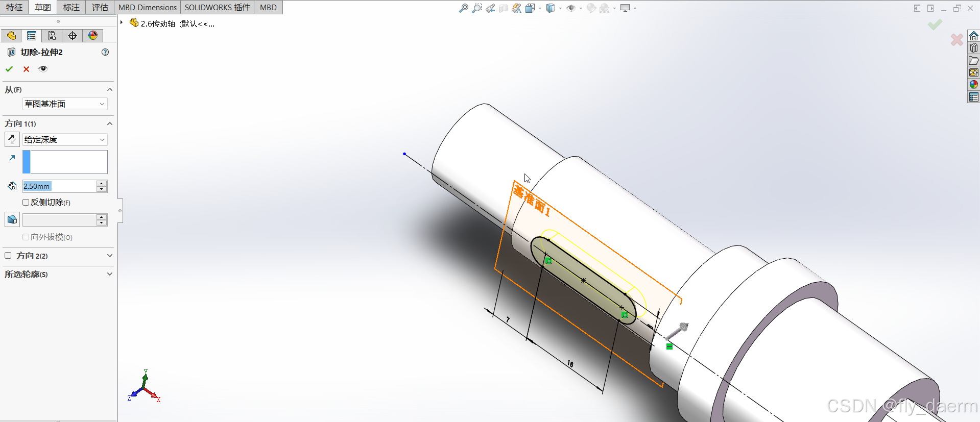Open SOLIDWORKS Resources home icon in task pane
980x422 pixels.
pos(974,36)
